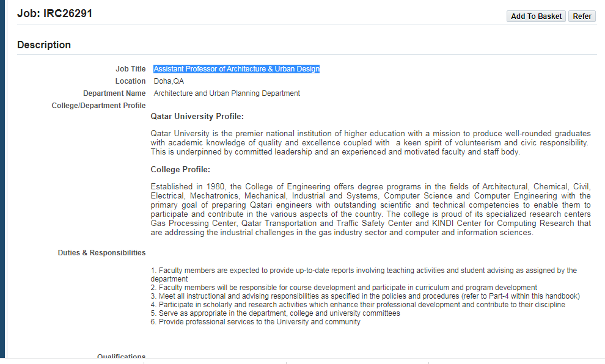Viewport: 605px width, 364px height.
Task: Click the Location field label
Action: 130,81
